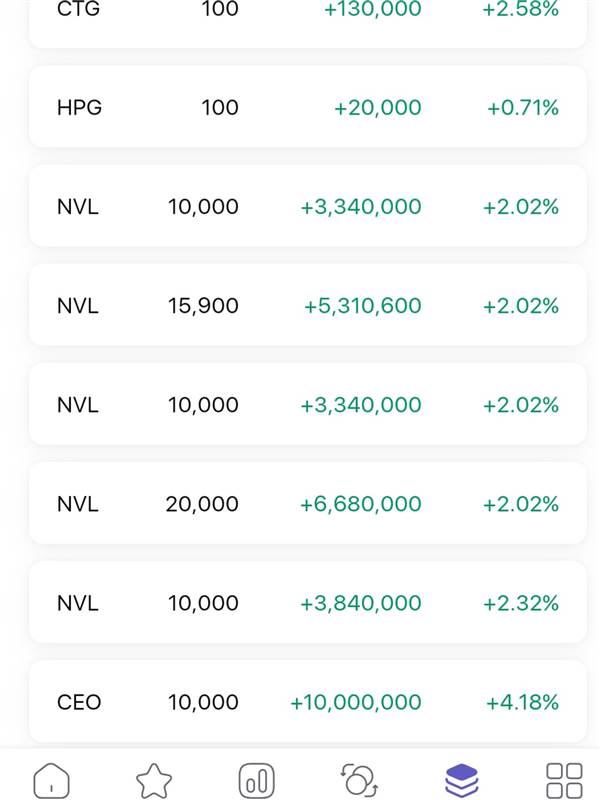600x800 pixels.
Task: Tap the +4.18% gain percentage
Action: (522, 702)
